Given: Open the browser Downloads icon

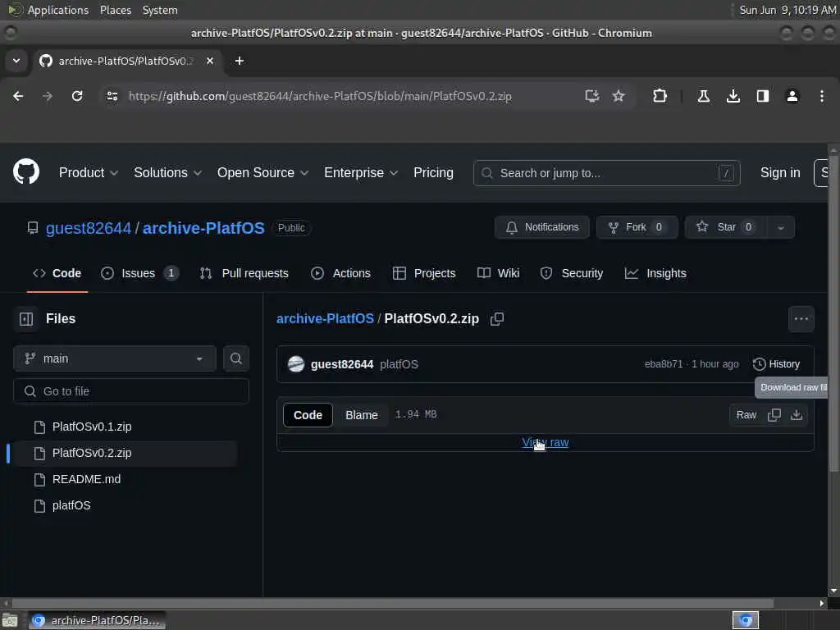Looking at the screenshot, I should point(733,96).
